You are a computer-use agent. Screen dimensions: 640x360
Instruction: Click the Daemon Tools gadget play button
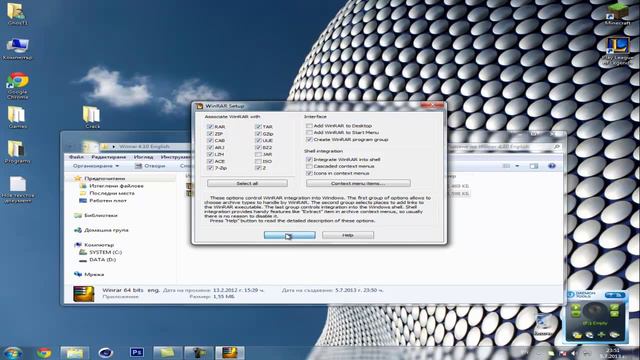click(576, 307)
